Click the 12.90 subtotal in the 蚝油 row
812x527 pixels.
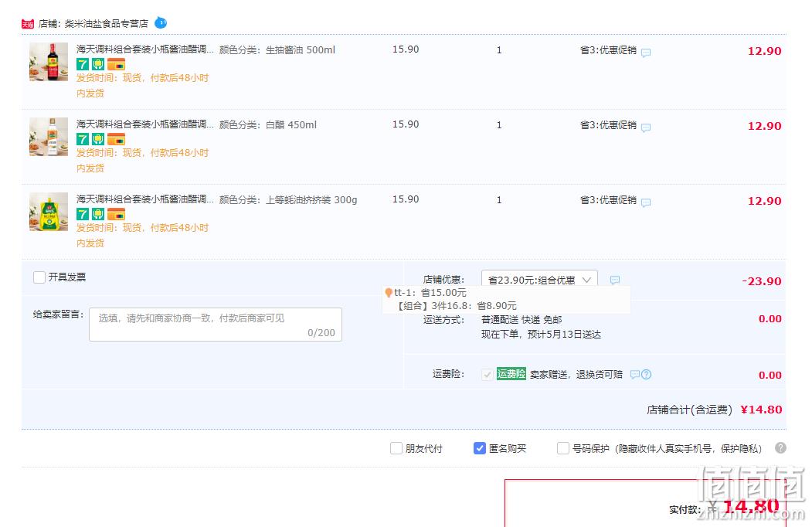pos(764,201)
